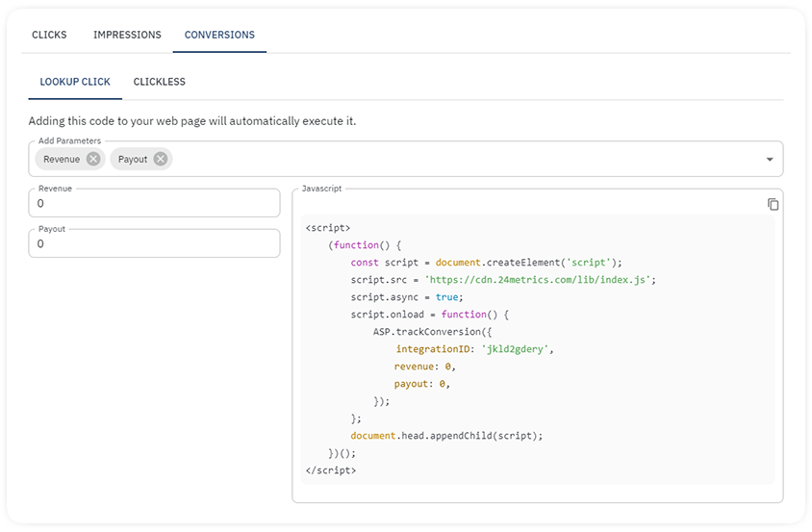Click the 'payout: 0,' code line
812x532 pixels.
pyautogui.click(x=422, y=384)
